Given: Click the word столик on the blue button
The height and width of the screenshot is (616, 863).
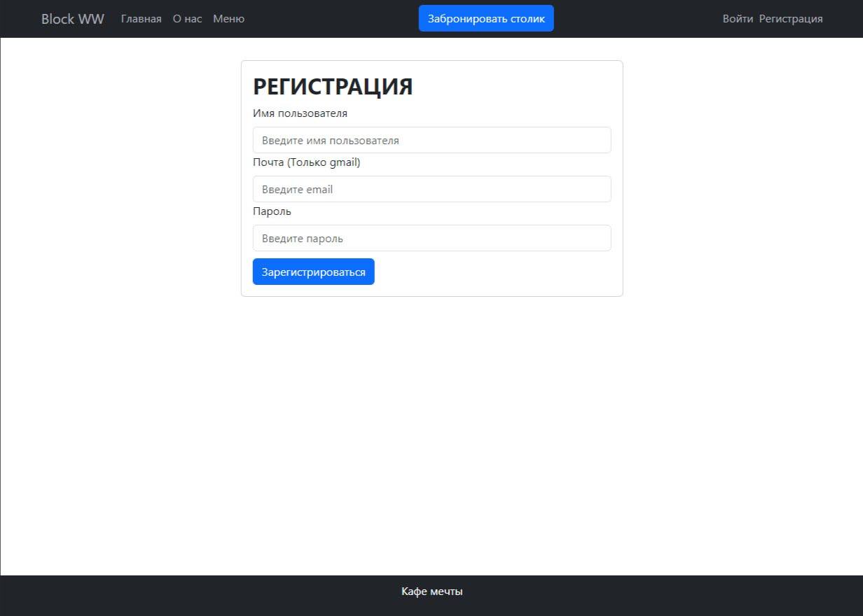Looking at the screenshot, I should click(528, 19).
